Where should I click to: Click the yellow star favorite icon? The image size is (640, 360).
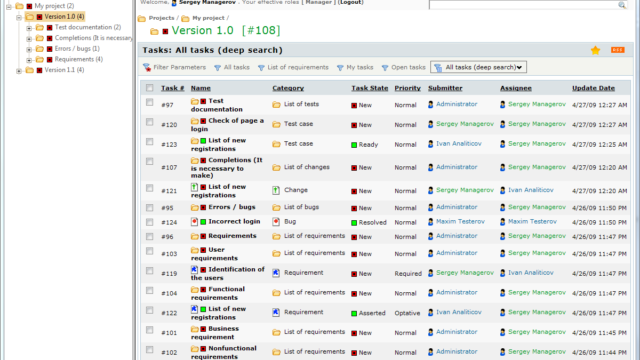pos(595,50)
